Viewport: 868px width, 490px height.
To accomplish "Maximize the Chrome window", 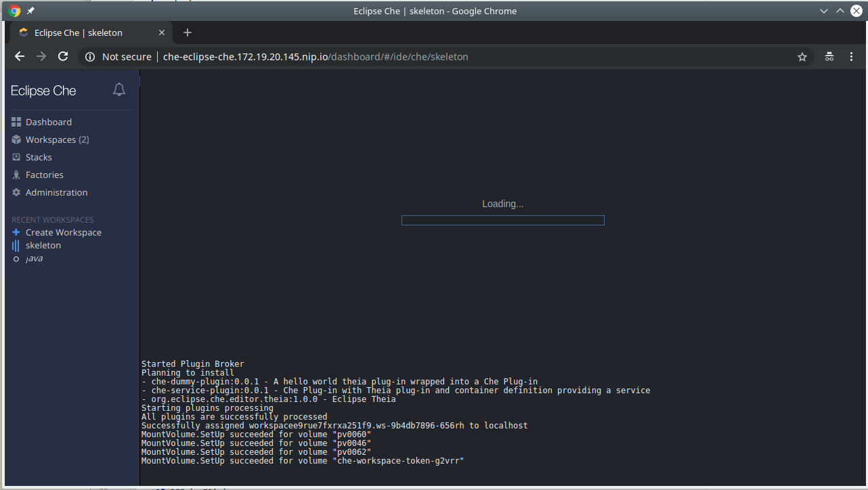I will tap(840, 11).
